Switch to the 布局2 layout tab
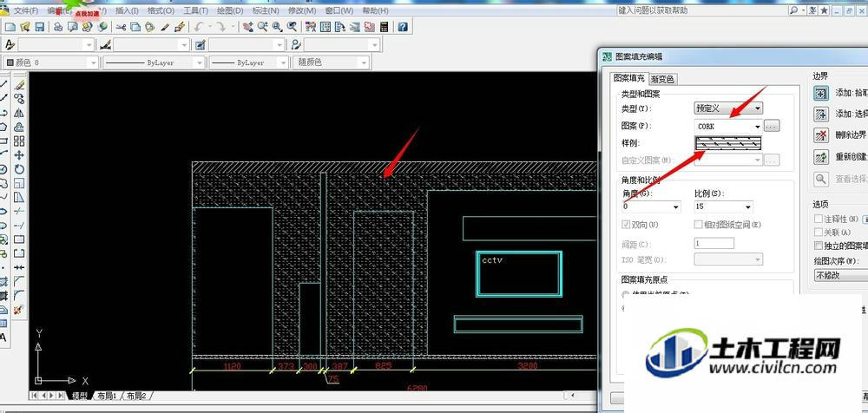The image size is (868, 413). (136, 396)
